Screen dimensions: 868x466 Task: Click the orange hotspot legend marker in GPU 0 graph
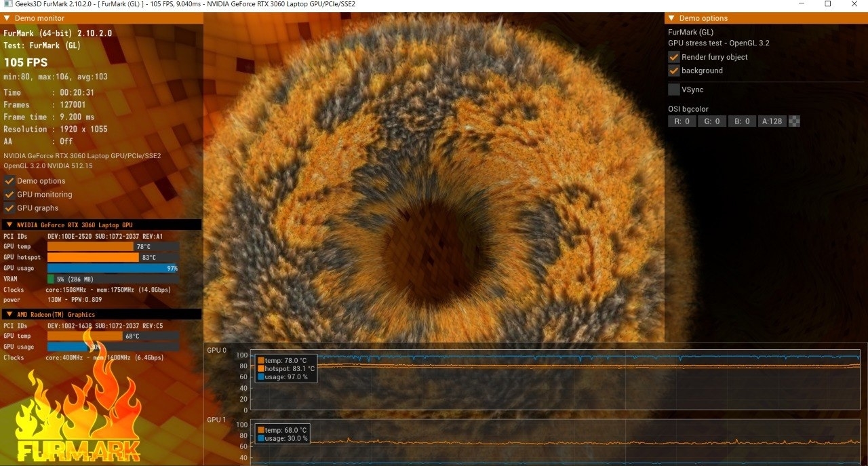point(261,368)
